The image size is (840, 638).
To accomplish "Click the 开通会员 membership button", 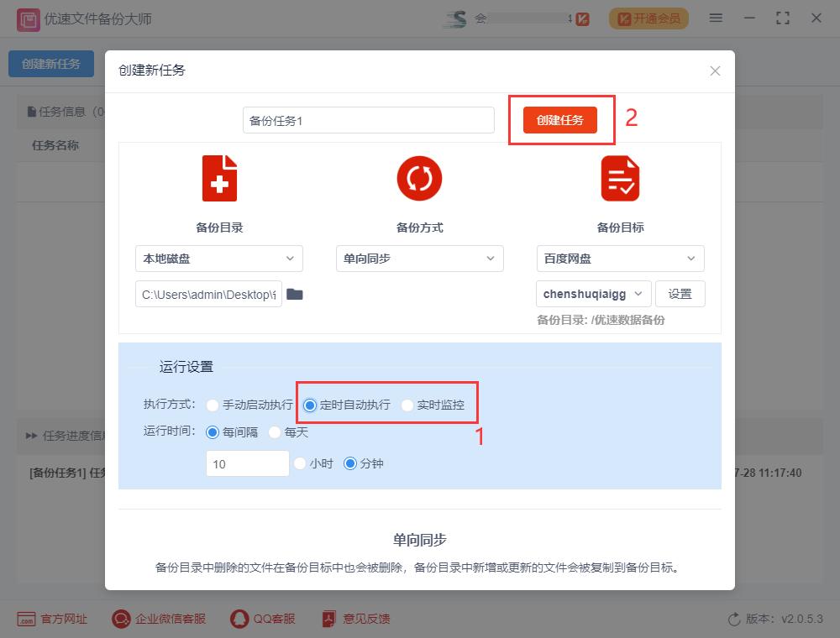I will pos(648,18).
